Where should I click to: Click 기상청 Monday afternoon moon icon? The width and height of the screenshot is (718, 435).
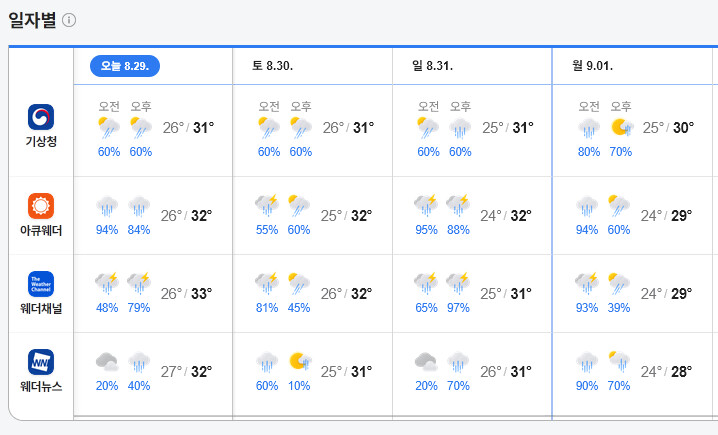click(621, 127)
